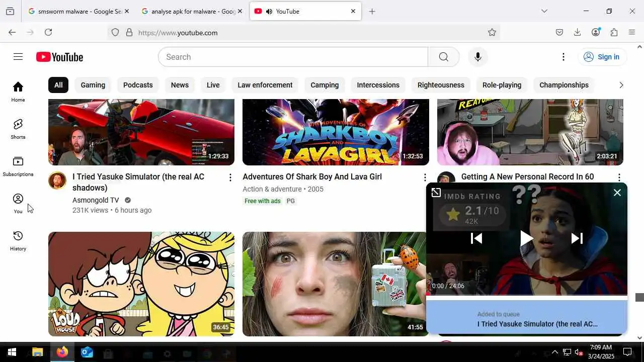The height and width of the screenshot is (362, 644).
Task: Open Windows Start menu
Action: pos(12,352)
